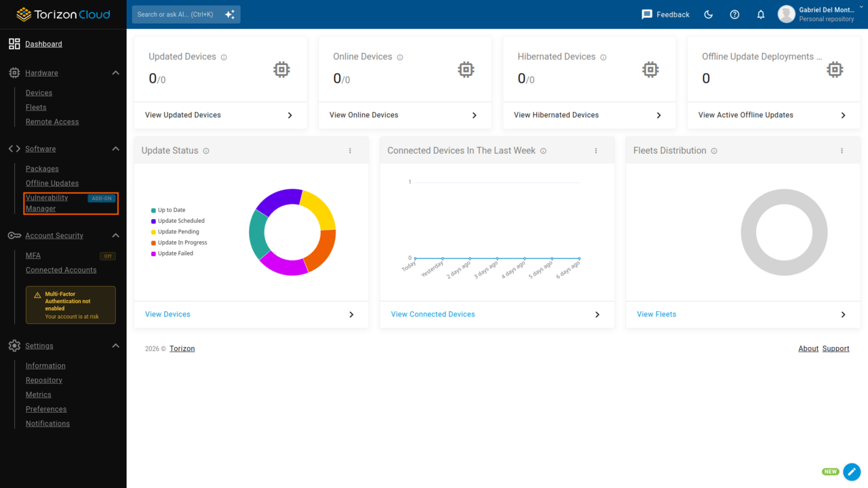868x488 pixels.
Task: Open the notifications bell icon
Action: tap(761, 14)
